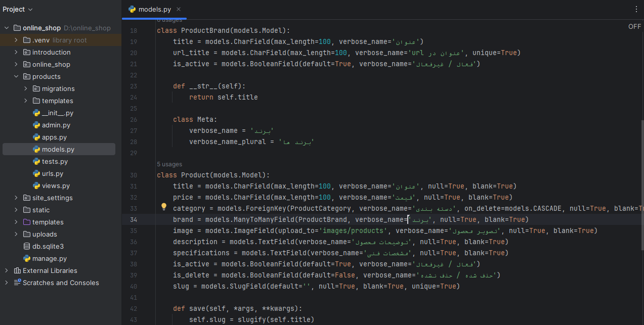Image resolution: width=644 pixels, height=325 pixels.
Task: Click the External Libraries icon
Action: pyautogui.click(x=17, y=271)
